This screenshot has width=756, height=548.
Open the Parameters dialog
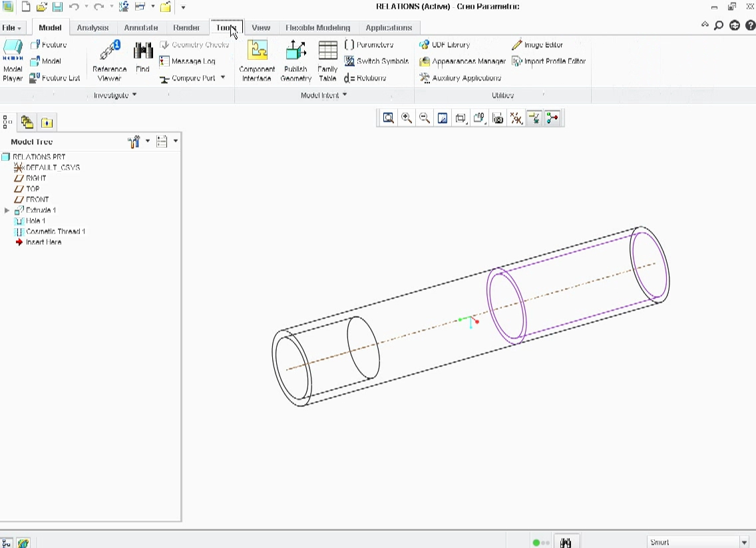(369, 45)
